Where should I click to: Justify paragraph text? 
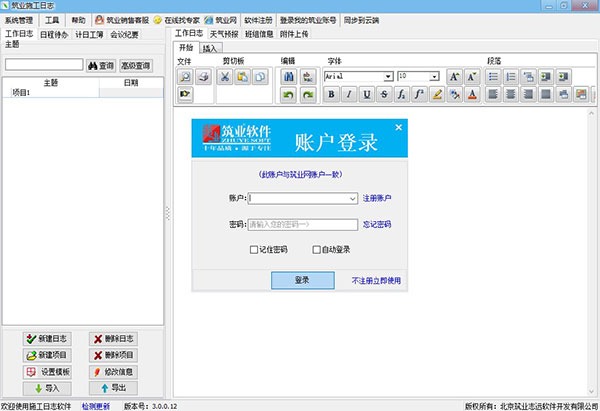(546, 94)
